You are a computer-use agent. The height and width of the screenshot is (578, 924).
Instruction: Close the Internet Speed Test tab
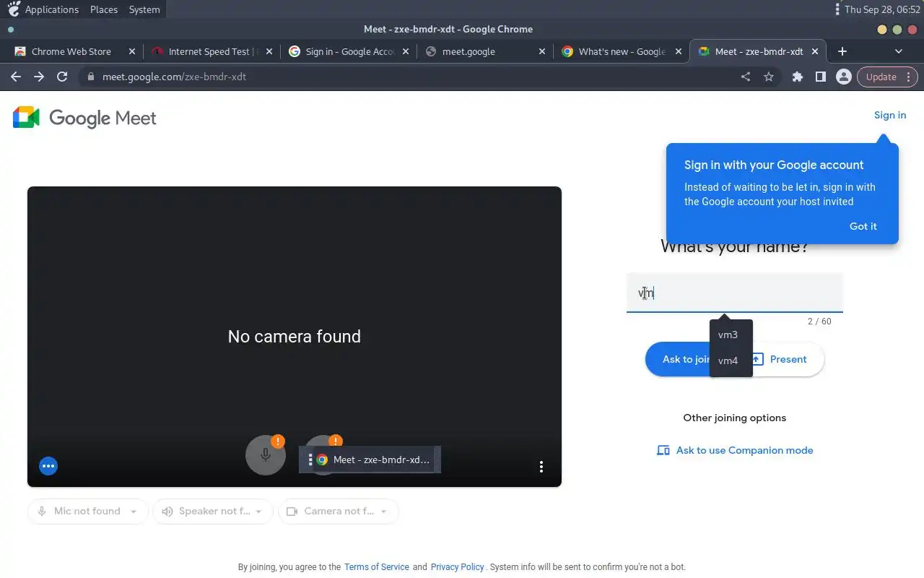click(269, 51)
